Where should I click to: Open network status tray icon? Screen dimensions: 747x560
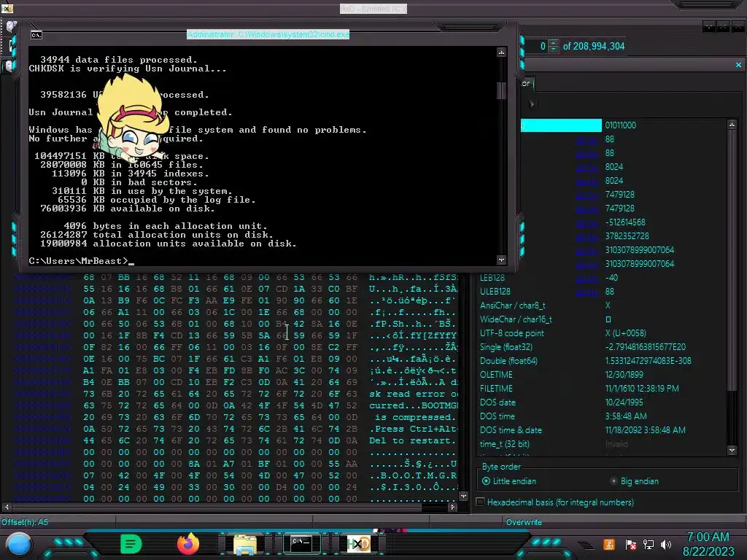[x=649, y=544]
